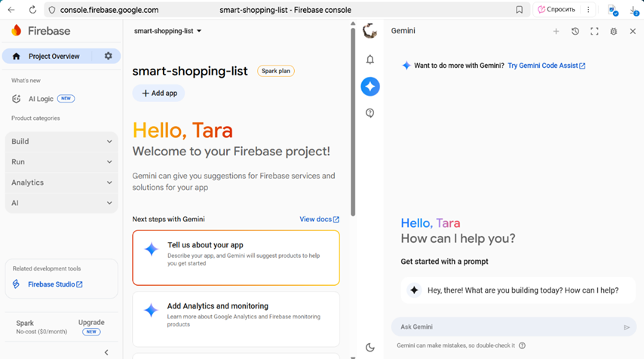Click browser back arrow
Screen dimensions: 644x359
tap(11, 10)
